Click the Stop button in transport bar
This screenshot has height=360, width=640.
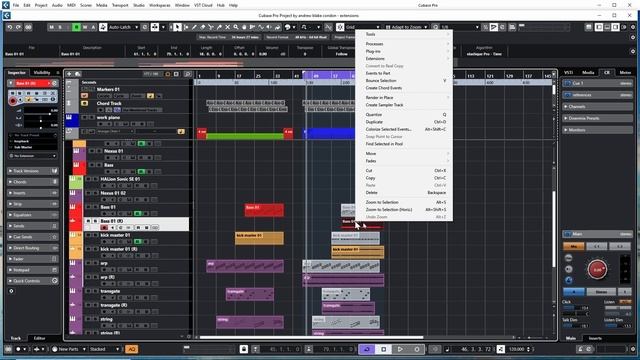[x=384, y=349]
